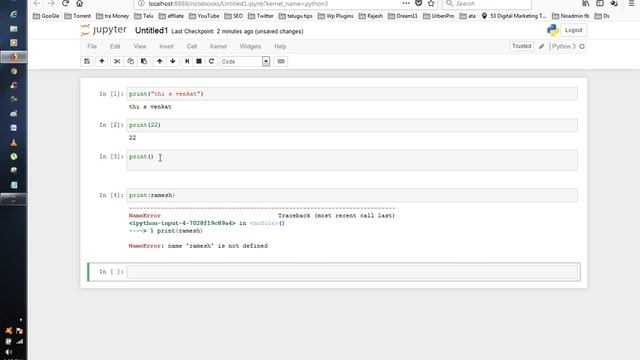Click the localhost address bar URL
The height and width of the screenshot is (360, 640).
coord(238,4)
